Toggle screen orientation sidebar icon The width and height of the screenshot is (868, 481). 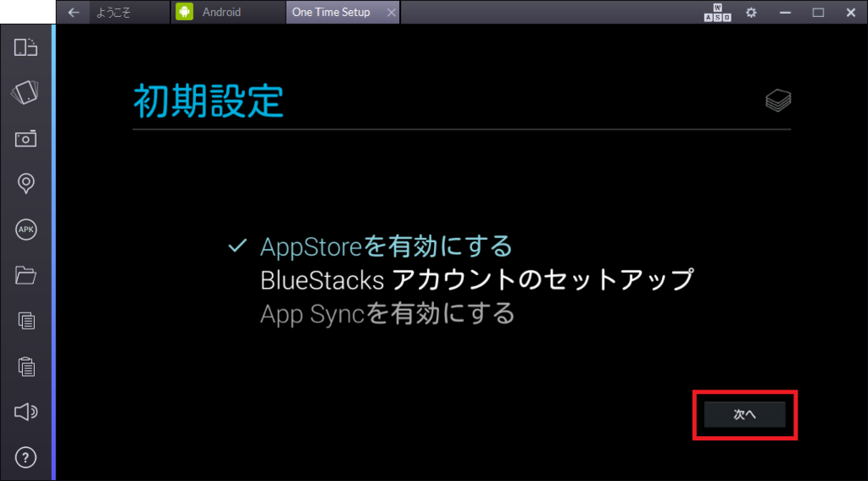(x=26, y=47)
